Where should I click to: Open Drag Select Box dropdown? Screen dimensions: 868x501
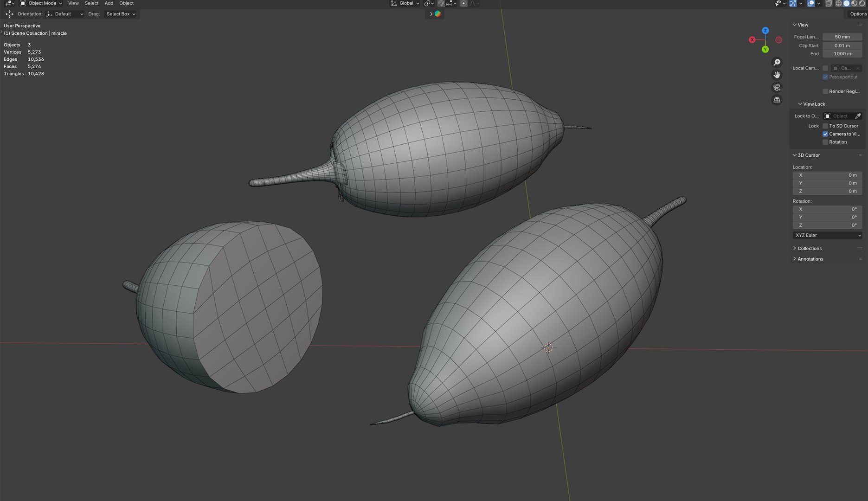[x=121, y=14]
